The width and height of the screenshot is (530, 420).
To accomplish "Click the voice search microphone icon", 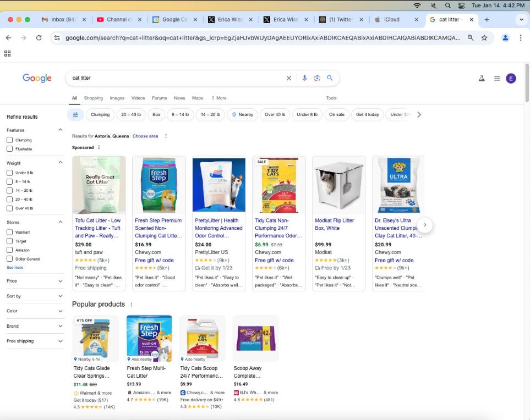I will click(304, 78).
